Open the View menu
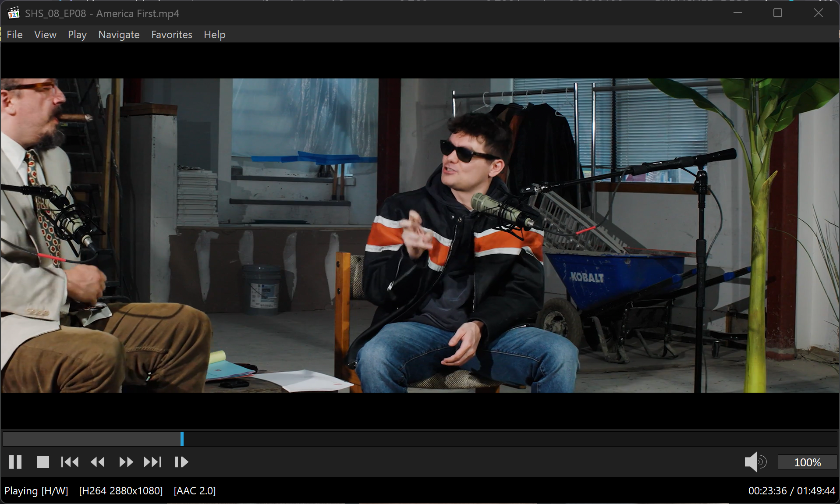This screenshot has height=504, width=840. (x=45, y=35)
